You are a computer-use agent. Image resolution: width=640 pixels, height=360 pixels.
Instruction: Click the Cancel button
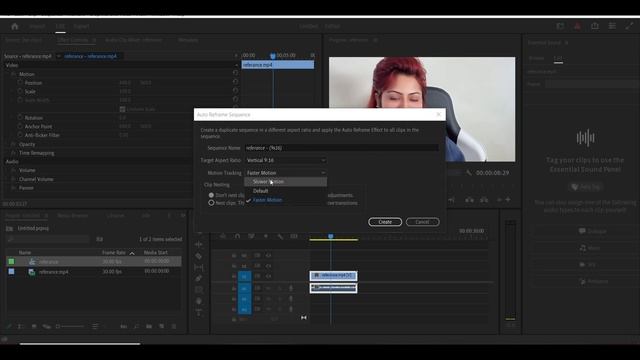tap(422, 222)
